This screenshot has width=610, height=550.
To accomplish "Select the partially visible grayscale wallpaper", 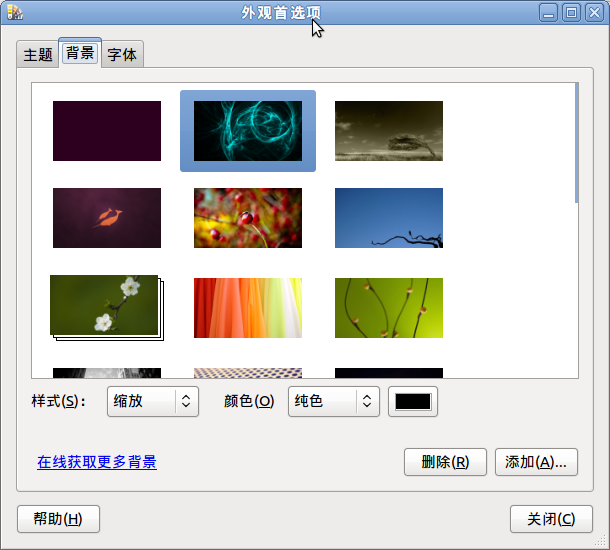I will click(x=107, y=373).
